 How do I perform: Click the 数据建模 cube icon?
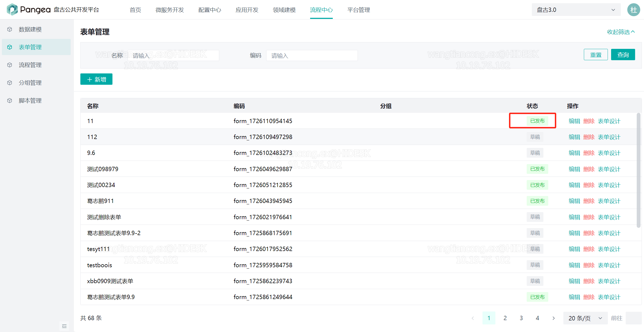point(10,29)
